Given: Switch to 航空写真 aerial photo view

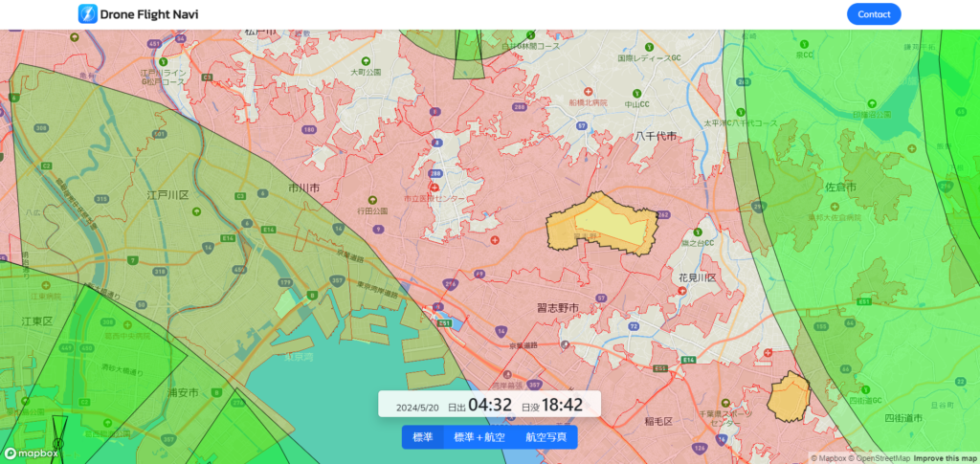Looking at the screenshot, I should click(546, 437).
